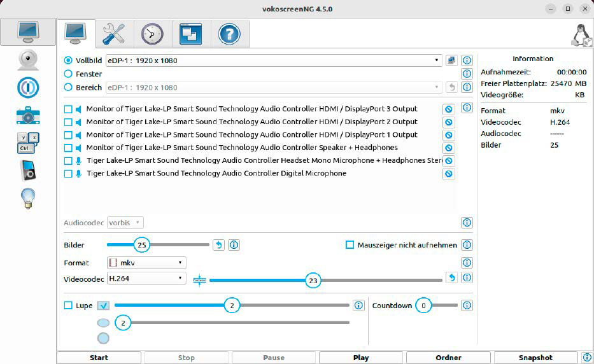
Task: Open the clock timer tab
Action: tap(152, 34)
